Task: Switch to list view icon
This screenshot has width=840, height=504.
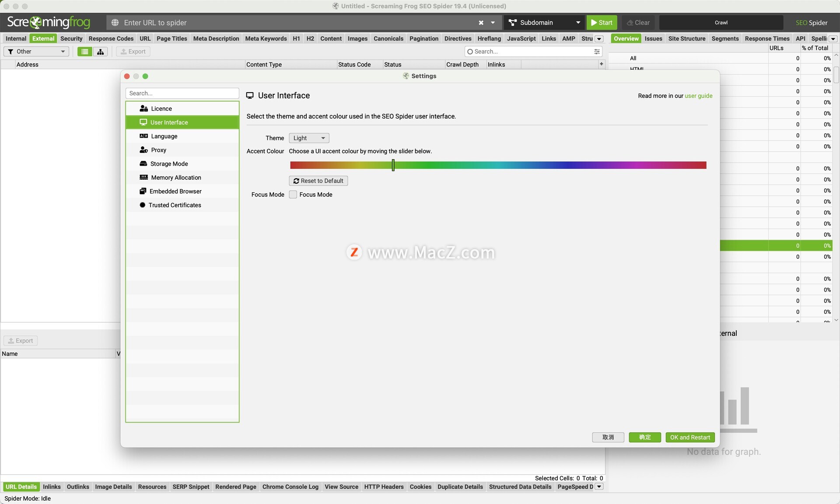Action: click(85, 52)
